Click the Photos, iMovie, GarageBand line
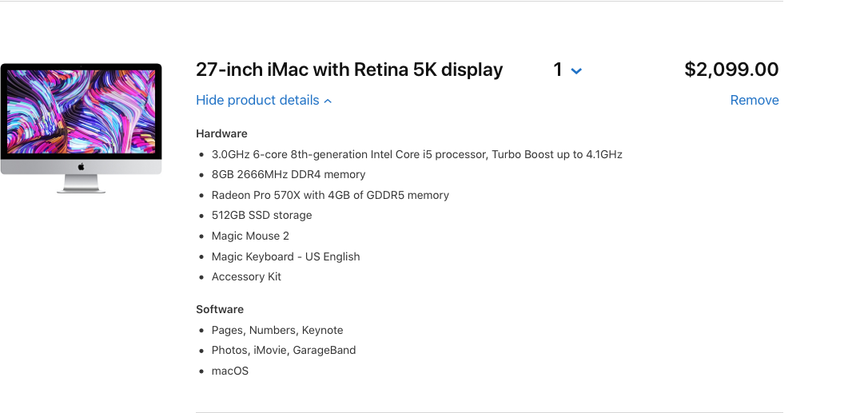 pos(284,350)
